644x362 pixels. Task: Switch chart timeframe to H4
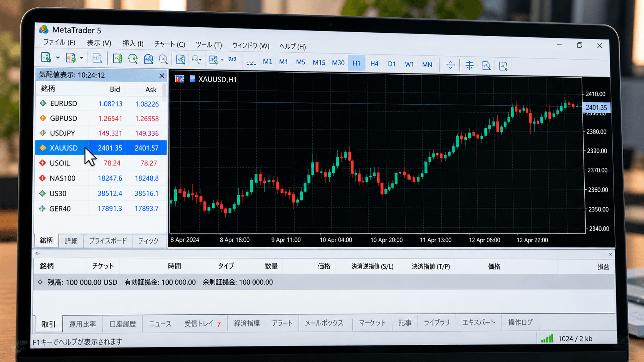click(374, 63)
